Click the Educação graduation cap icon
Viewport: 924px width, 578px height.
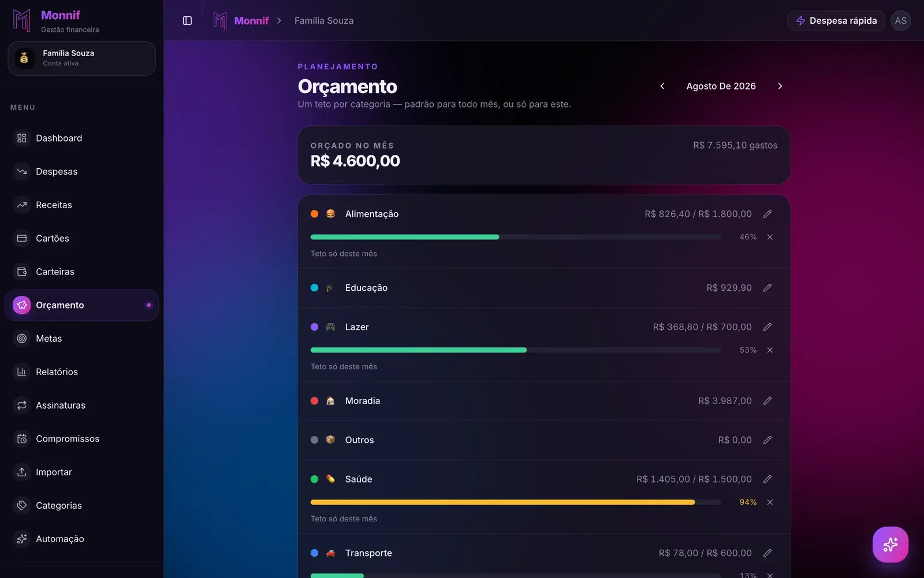(330, 288)
